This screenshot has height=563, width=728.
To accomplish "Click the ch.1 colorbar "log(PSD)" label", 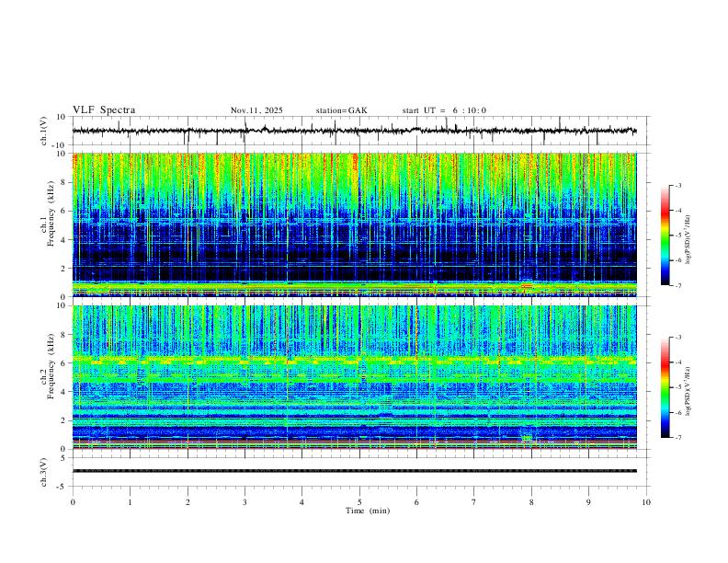I will coord(688,240).
